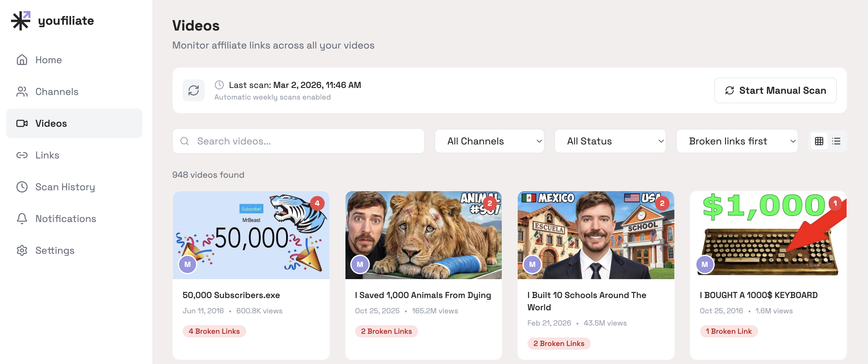Click the Videos camera icon in the sidebar

coord(22,123)
